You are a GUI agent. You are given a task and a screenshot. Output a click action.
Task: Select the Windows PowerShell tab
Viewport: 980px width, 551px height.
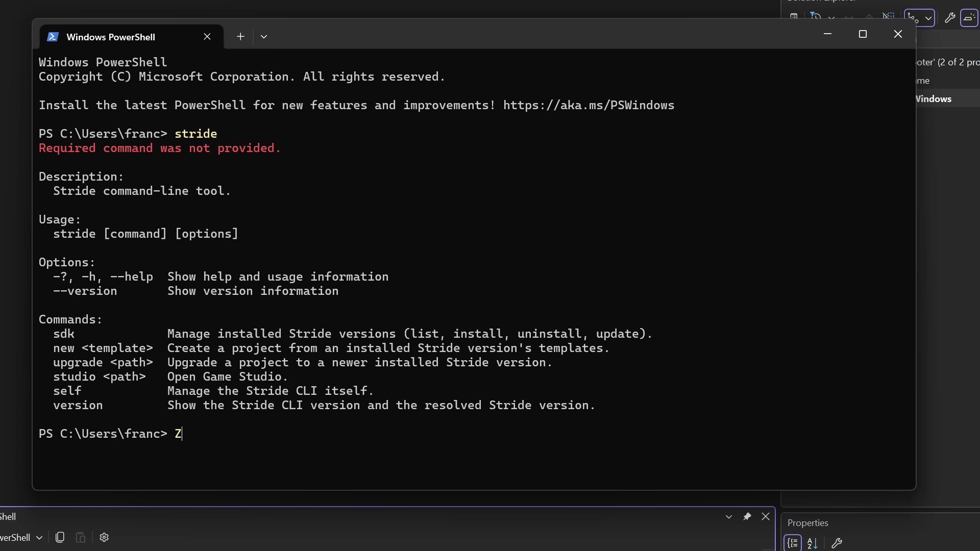point(132,37)
